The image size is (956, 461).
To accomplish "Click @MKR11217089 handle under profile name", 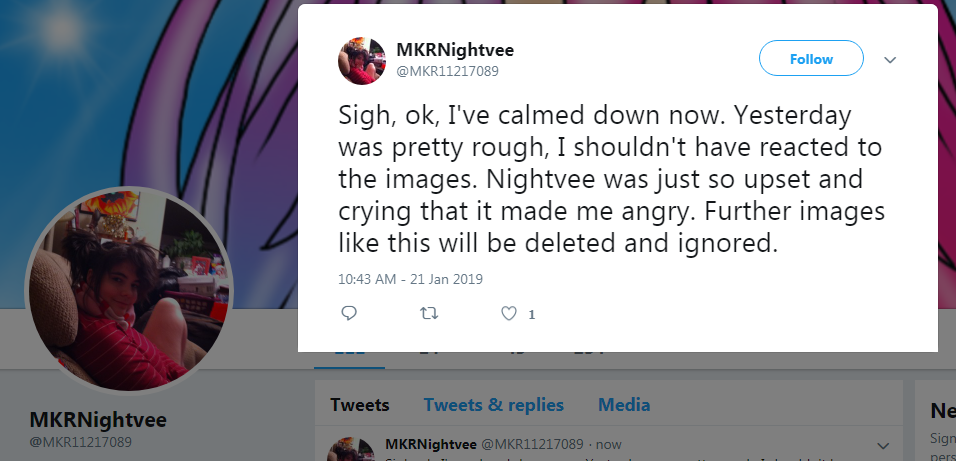I will (x=80, y=441).
